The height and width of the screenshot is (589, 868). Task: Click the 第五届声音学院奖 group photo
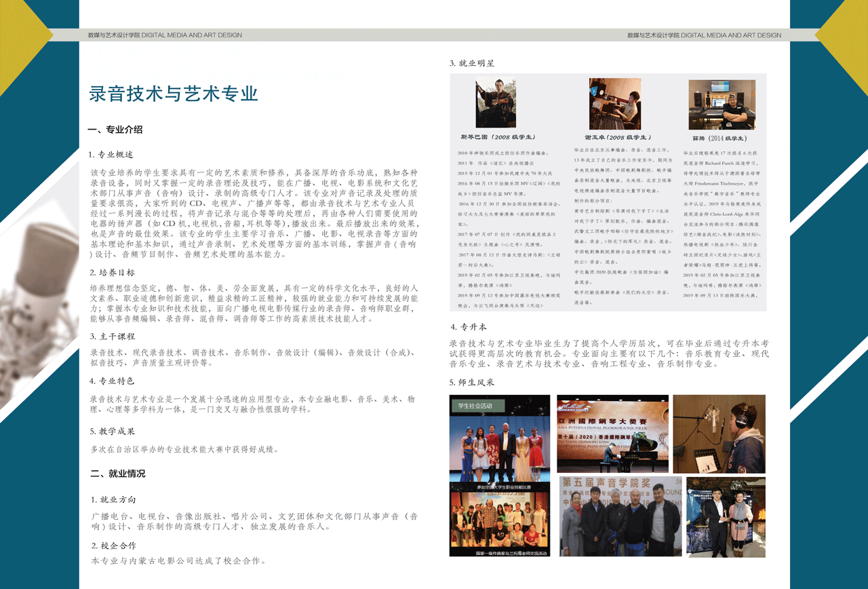point(620,517)
